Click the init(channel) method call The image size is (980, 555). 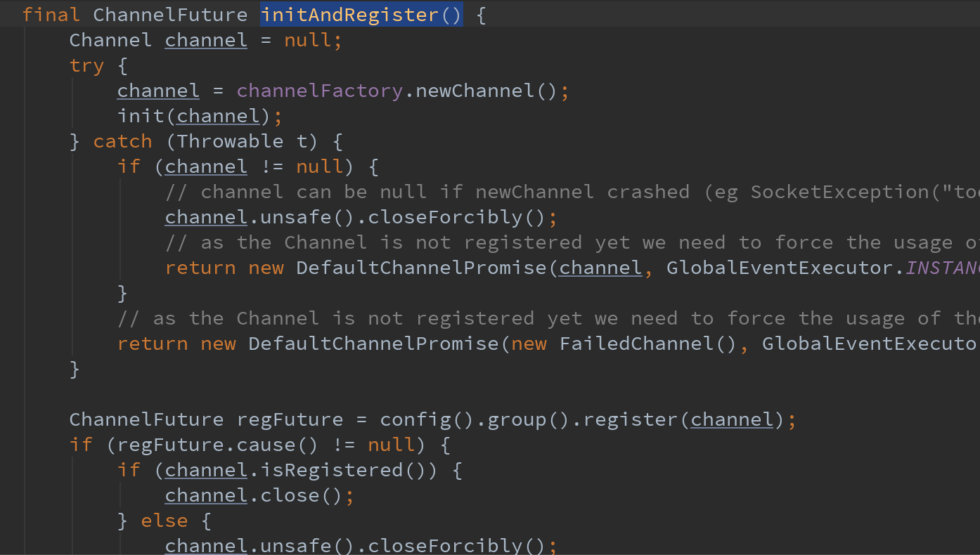[x=194, y=116]
